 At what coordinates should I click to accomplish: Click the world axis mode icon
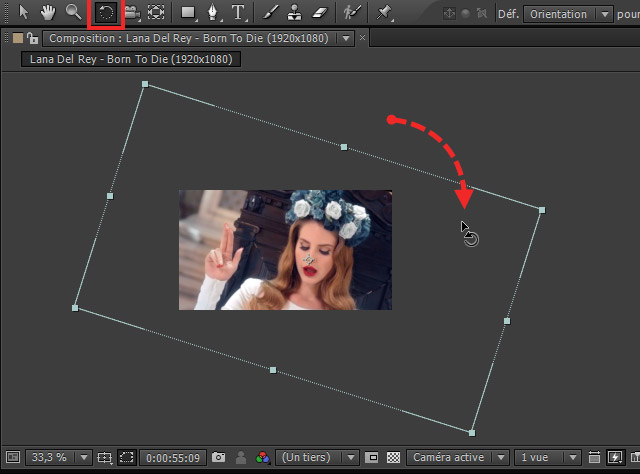[465, 14]
